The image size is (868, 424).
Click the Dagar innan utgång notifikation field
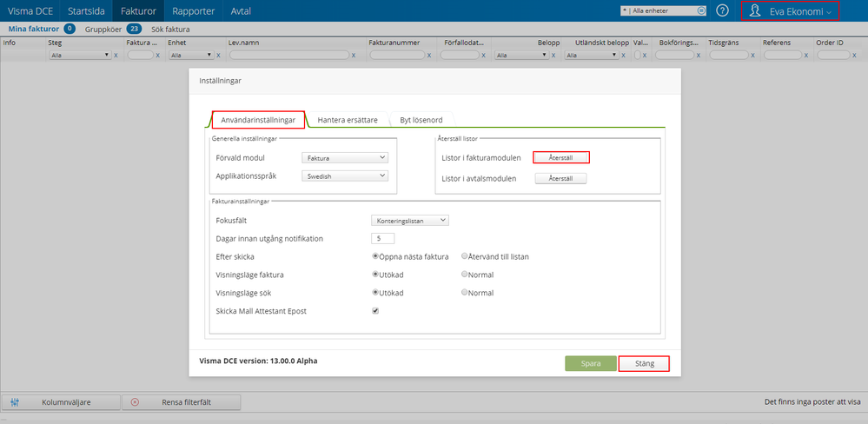(382, 239)
